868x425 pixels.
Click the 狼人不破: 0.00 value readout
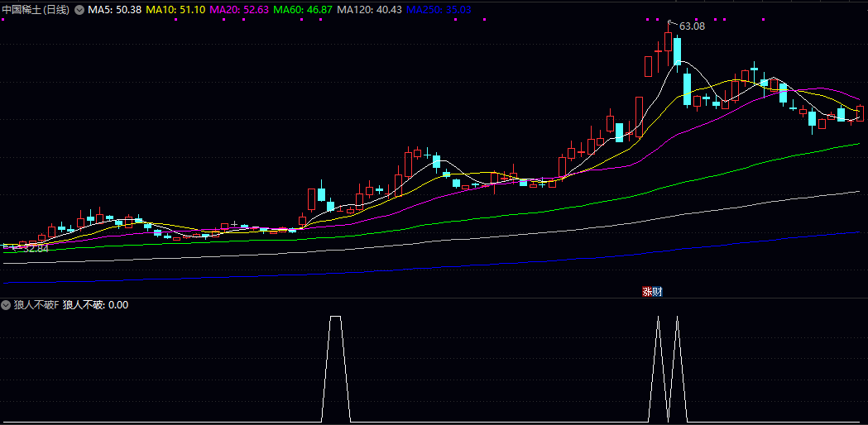pos(95,305)
